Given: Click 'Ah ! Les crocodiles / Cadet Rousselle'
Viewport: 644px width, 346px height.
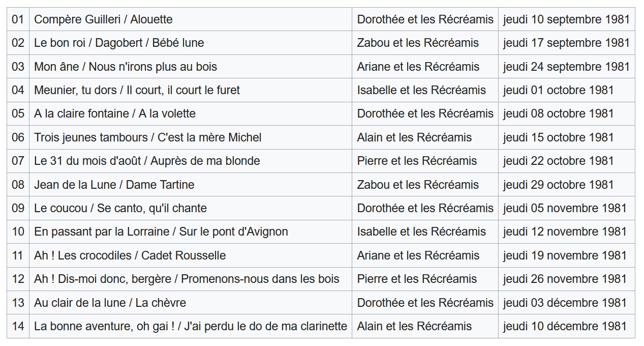Looking at the screenshot, I should point(130,255).
